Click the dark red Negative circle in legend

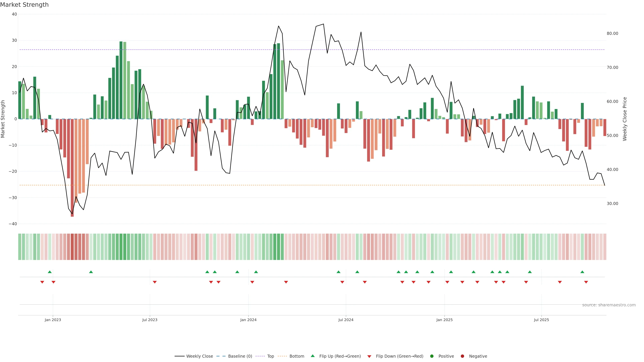(462, 356)
